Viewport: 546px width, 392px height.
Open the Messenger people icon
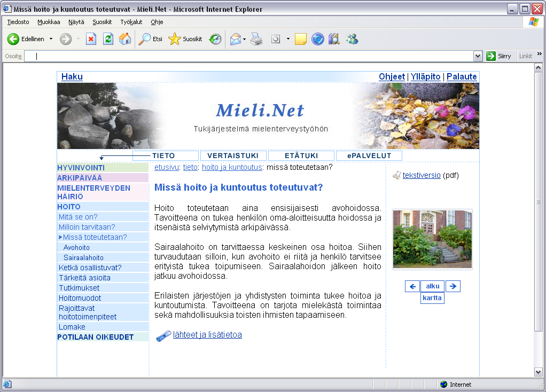click(x=352, y=39)
